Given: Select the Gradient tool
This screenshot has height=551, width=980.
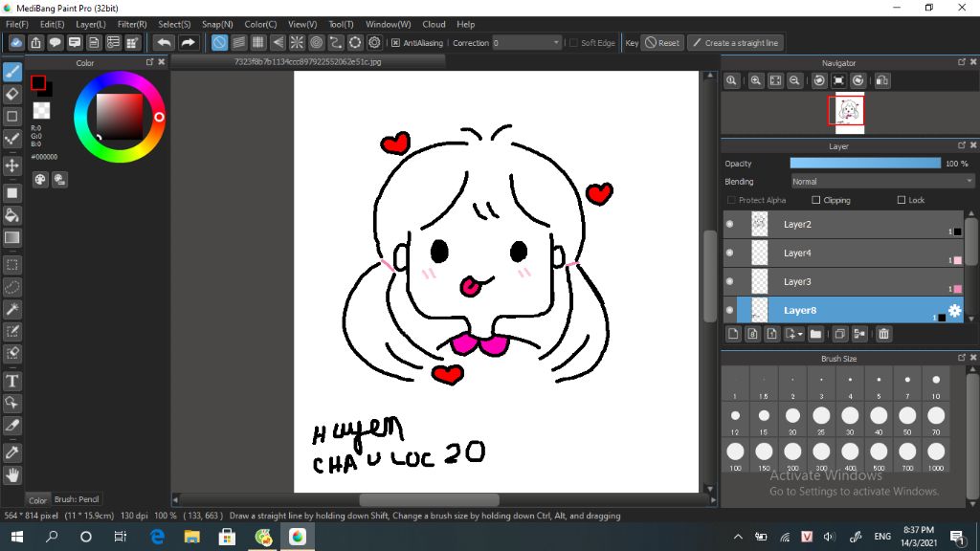Looking at the screenshot, I should [12, 238].
